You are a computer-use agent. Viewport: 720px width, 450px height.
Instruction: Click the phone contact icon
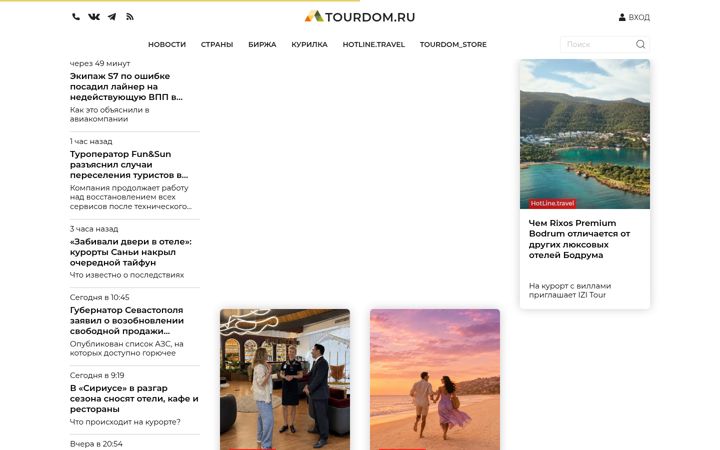76,17
